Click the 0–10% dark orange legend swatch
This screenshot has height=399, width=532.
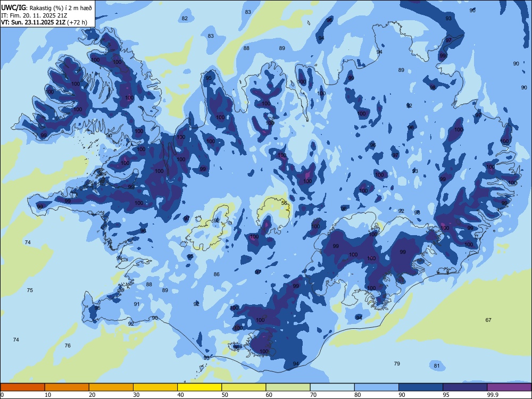pos(22,387)
